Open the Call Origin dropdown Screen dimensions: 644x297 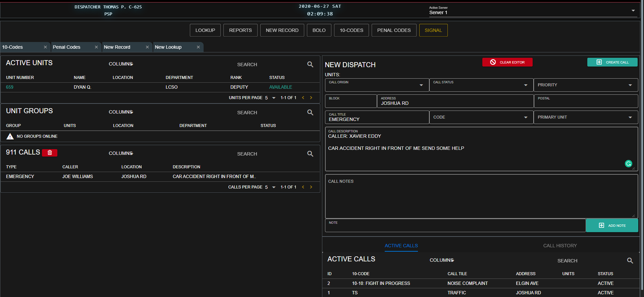(377, 85)
